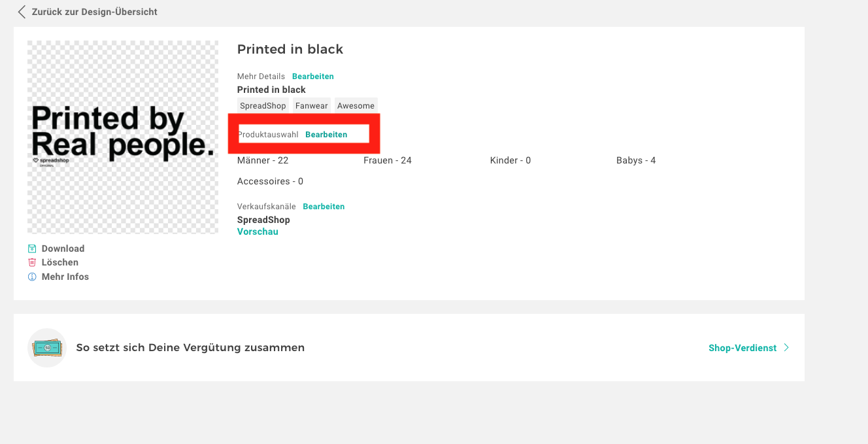Click the back arrow chevron icon

[x=22, y=12]
